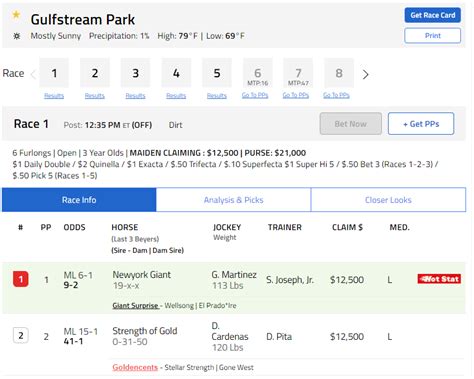474x379 pixels.
Task: Open Results link under race 1
Action: [54, 96]
